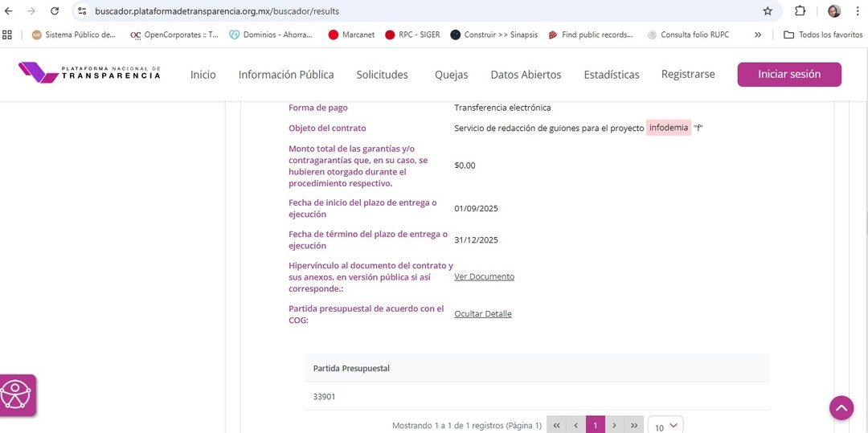Go to Inicio menu item

(203, 75)
